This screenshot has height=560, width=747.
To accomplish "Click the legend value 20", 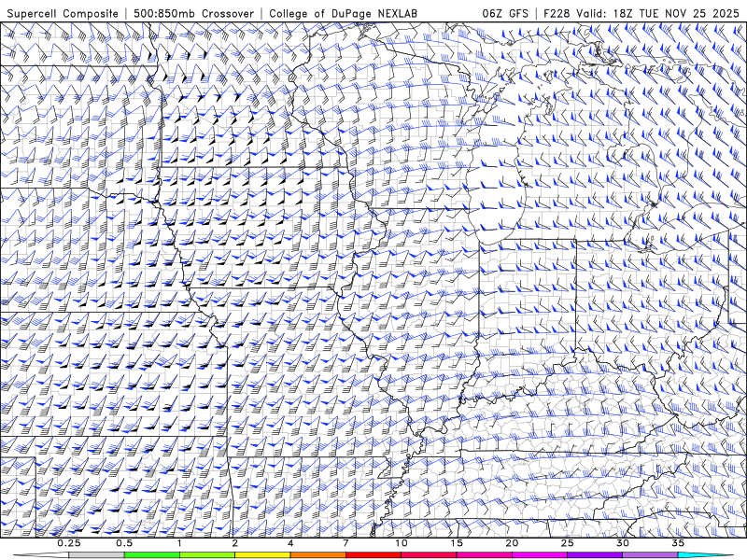I will tap(512, 543).
